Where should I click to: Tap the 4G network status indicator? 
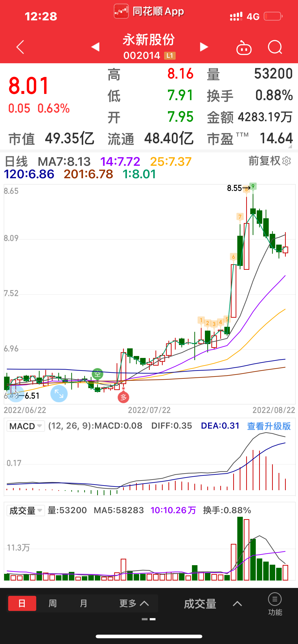[x=253, y=17]
